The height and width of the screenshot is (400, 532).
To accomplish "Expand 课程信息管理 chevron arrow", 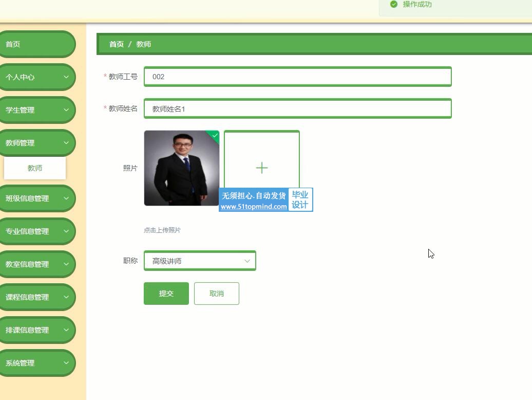I will (x=66, y=297).
